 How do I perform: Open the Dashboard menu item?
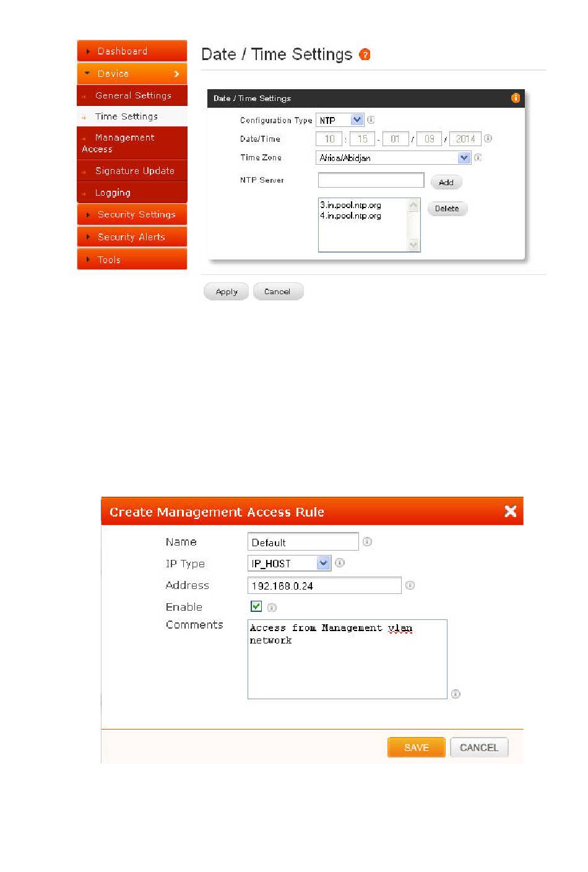(132, 51)
